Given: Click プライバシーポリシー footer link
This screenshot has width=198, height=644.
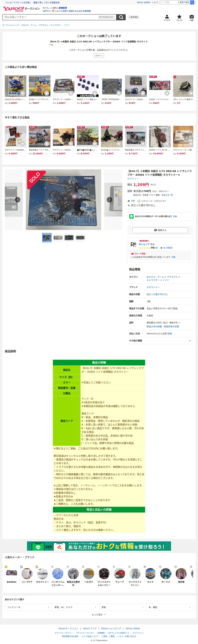Looking at the screenshot, I should click(x=64, y=633).
